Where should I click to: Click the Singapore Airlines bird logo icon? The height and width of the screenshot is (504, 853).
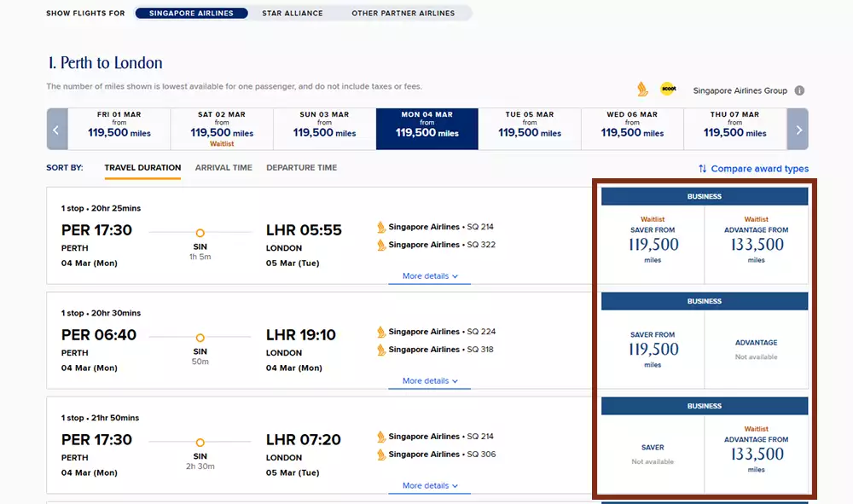642,90
